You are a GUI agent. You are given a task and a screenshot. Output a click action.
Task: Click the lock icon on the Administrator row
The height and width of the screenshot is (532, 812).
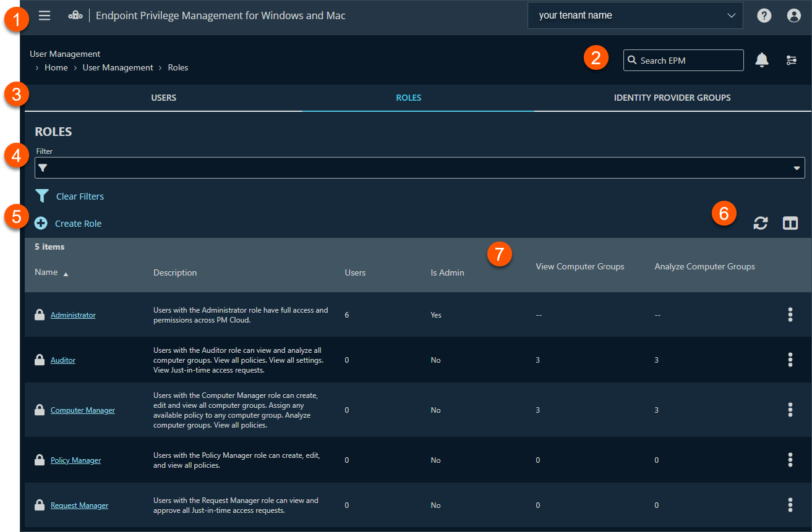(x=40, y=315)
